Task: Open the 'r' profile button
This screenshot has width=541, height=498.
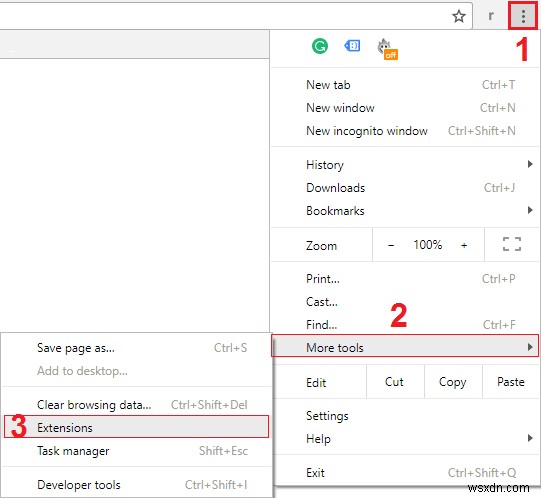Action: 491,16
